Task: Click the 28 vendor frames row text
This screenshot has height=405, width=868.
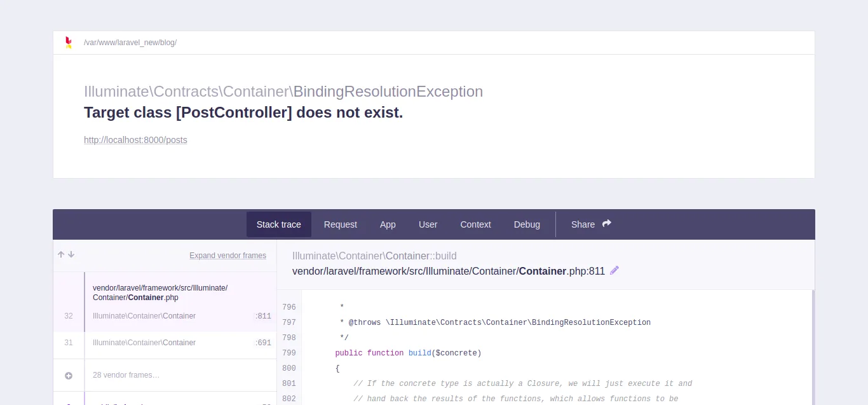Action: 126,375
